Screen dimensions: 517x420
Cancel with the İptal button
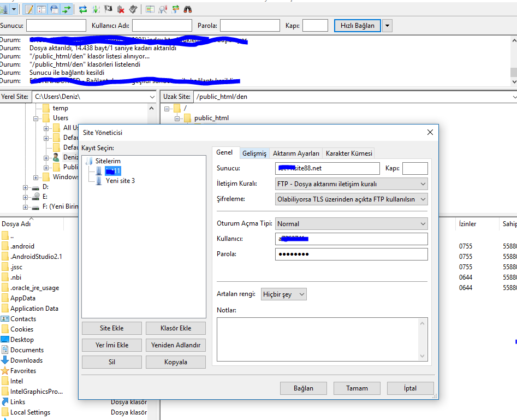[x=410, y=388]
